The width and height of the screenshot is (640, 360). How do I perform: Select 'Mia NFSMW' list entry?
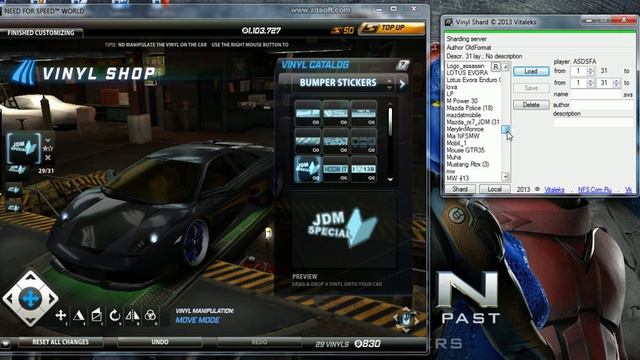(x=463, y=136)
